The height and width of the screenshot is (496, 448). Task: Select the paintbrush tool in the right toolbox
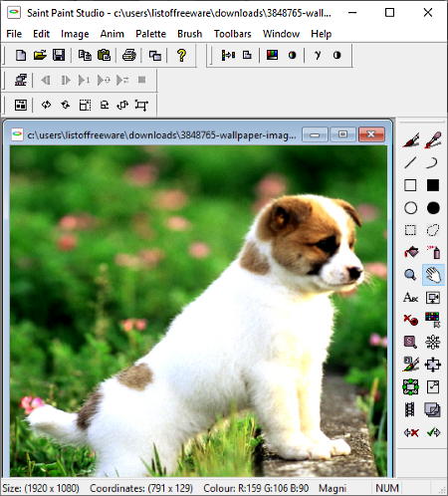tap(411, 139)
